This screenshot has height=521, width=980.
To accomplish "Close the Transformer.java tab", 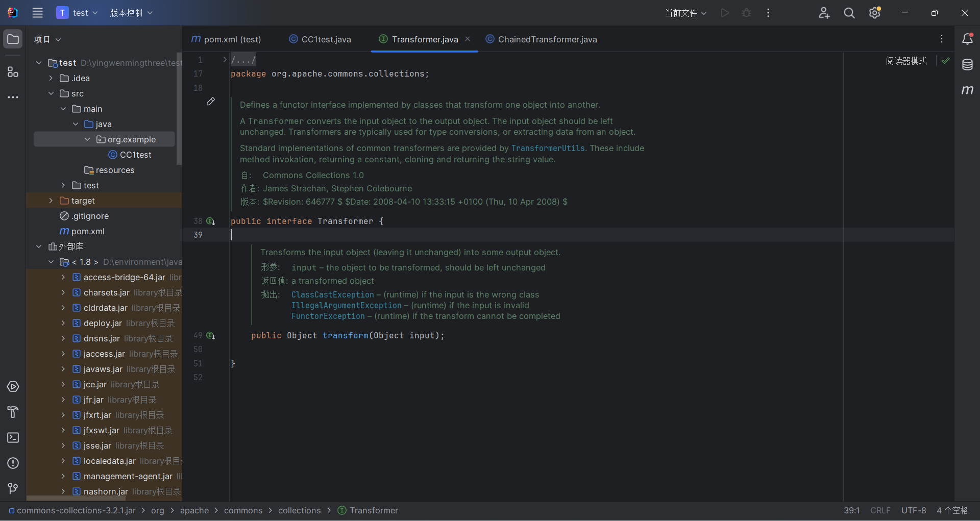I will [468, 39].
